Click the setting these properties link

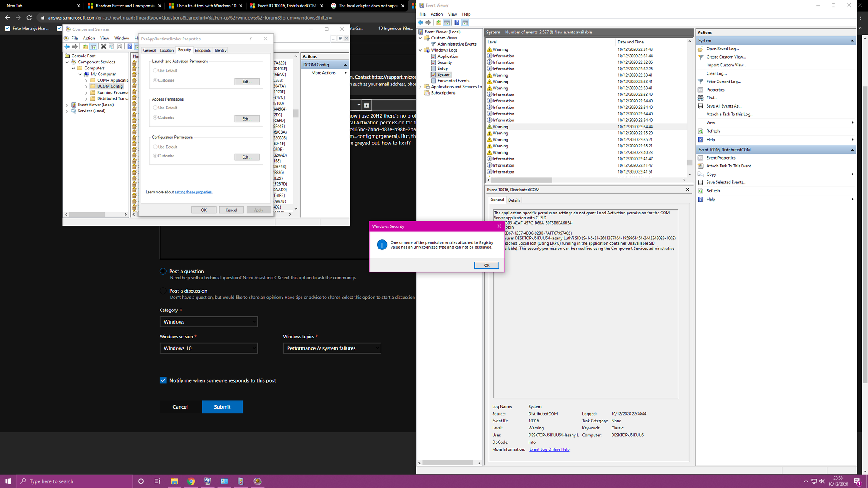pos(193,192)
